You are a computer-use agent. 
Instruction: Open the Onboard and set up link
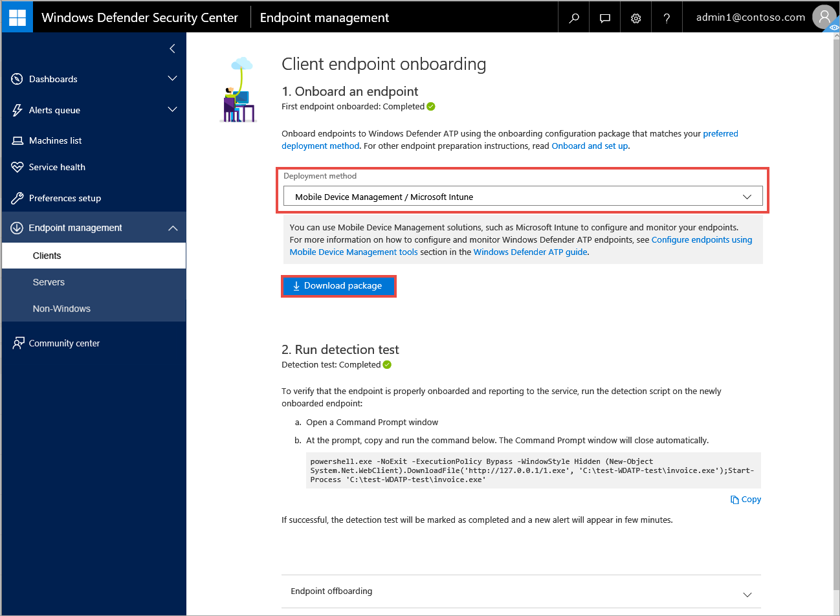click(589, 146)
